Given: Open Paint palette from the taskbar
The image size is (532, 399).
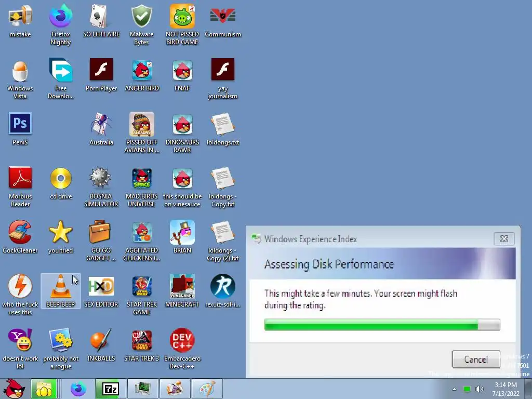Looking at the screenshot, I should tap(207, 389).
